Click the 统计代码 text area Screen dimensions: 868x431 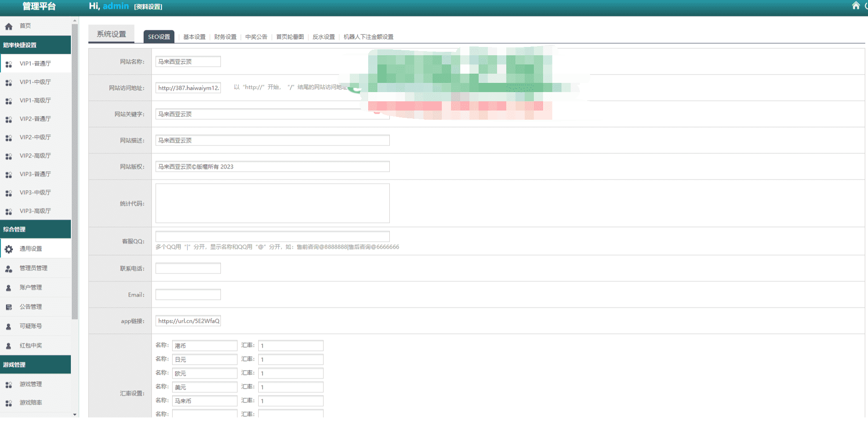click(x=272, y=203)
